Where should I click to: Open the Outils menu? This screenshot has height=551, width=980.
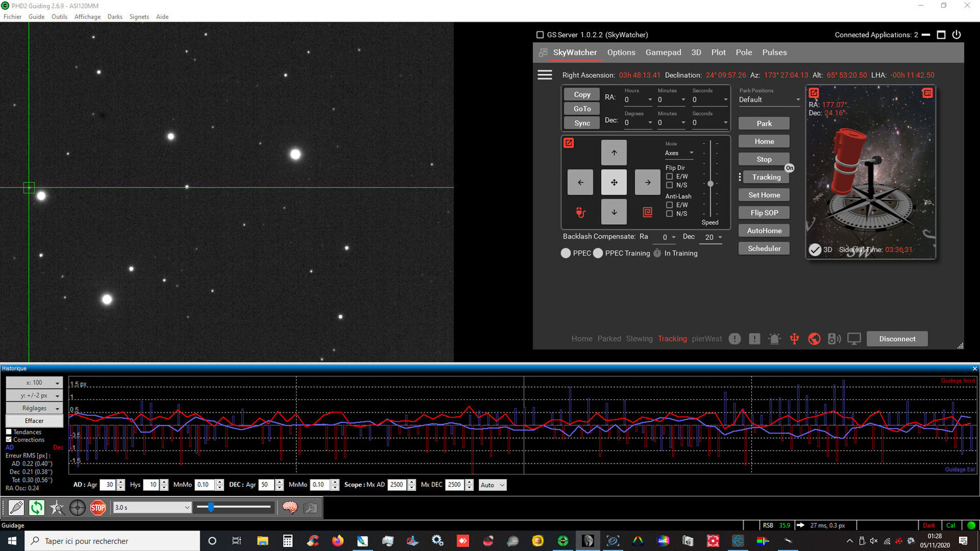[x=59, y=17]
